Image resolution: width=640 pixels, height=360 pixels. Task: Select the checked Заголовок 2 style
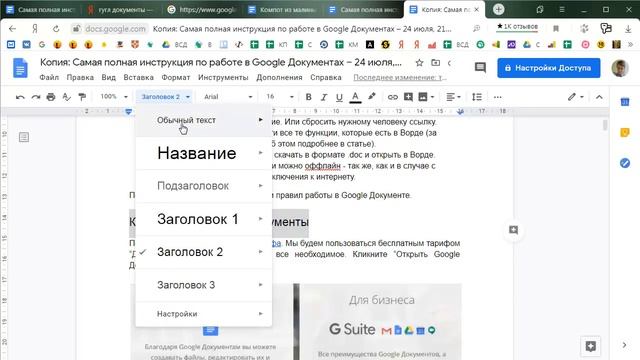click(204, 252)
